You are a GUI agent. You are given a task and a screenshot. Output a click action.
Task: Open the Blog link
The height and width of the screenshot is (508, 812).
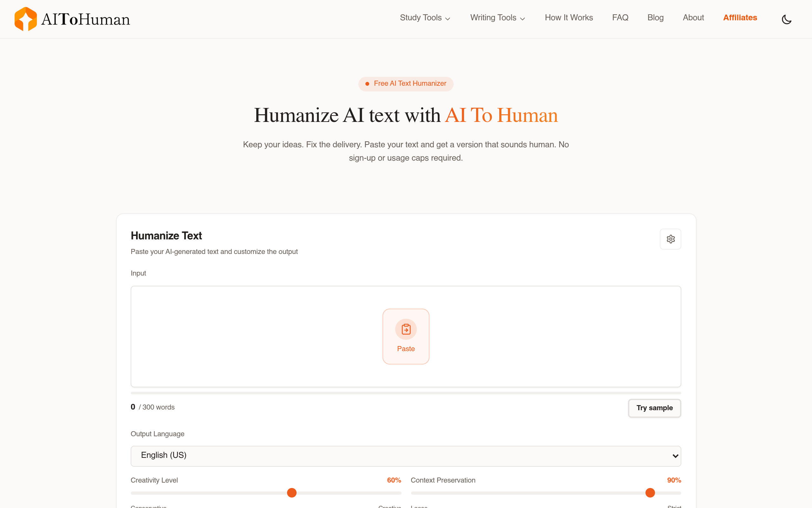655,18
